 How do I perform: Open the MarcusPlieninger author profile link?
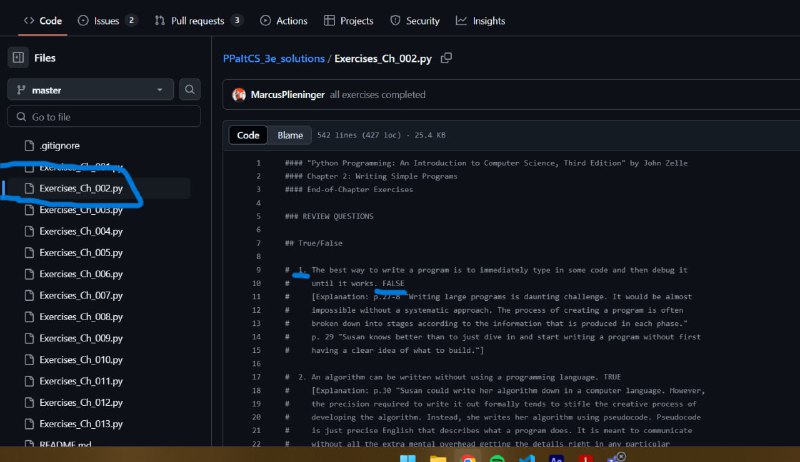tap(287, 95)
